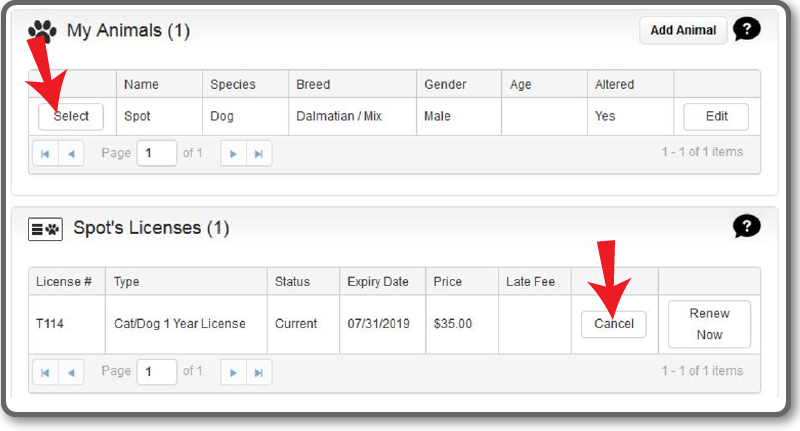The image size is (800, 431).
Task: Click items count text in My Animals pager
Action: coord(702,152)
